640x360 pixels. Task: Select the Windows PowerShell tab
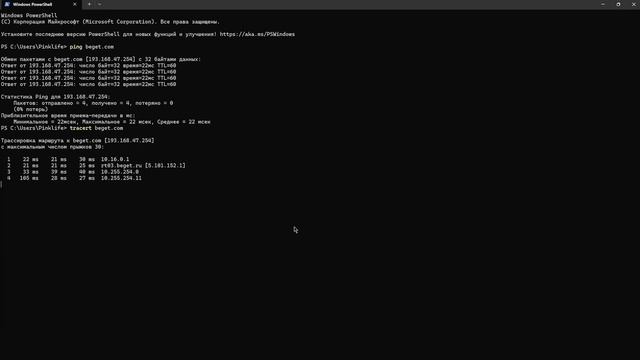(x=41, y=4)
